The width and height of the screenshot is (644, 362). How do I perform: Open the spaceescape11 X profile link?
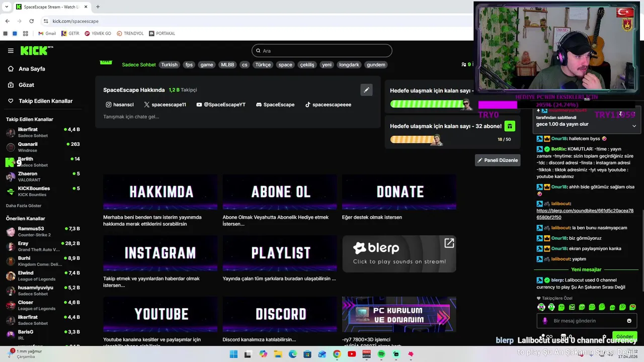[x=165, y=105]
